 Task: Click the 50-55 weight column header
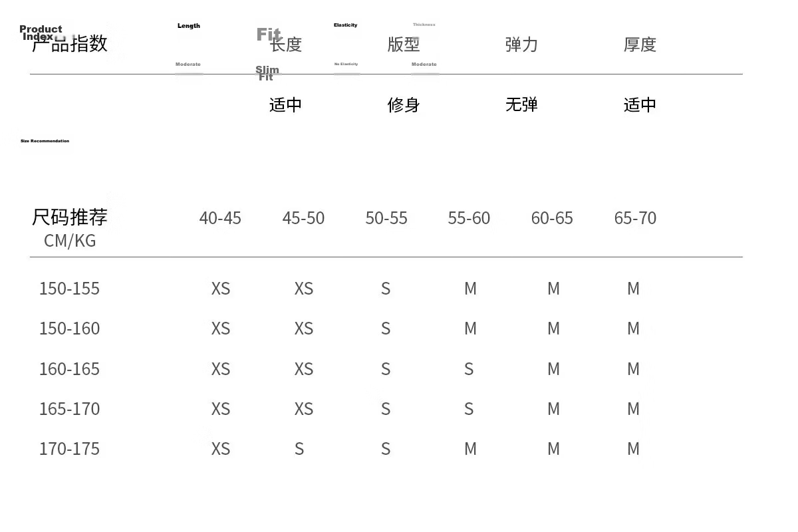click(386, 218)
